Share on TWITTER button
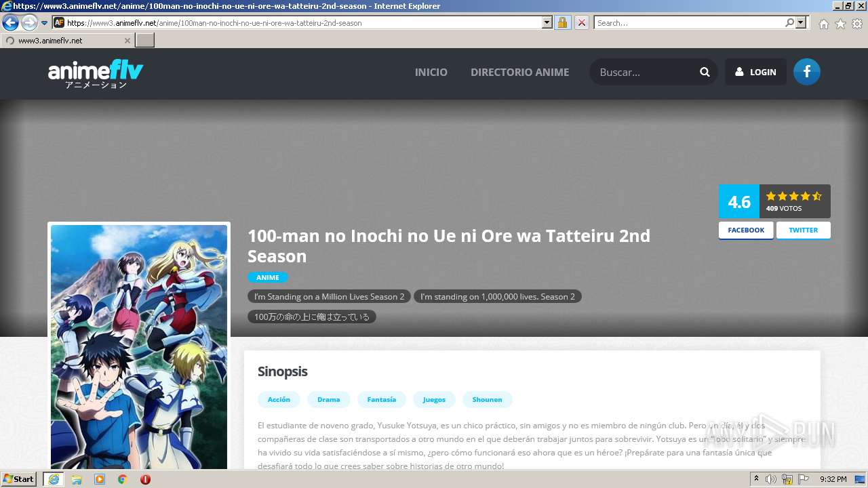This screenshot has width=868, height=488. [x=804, y=230]
